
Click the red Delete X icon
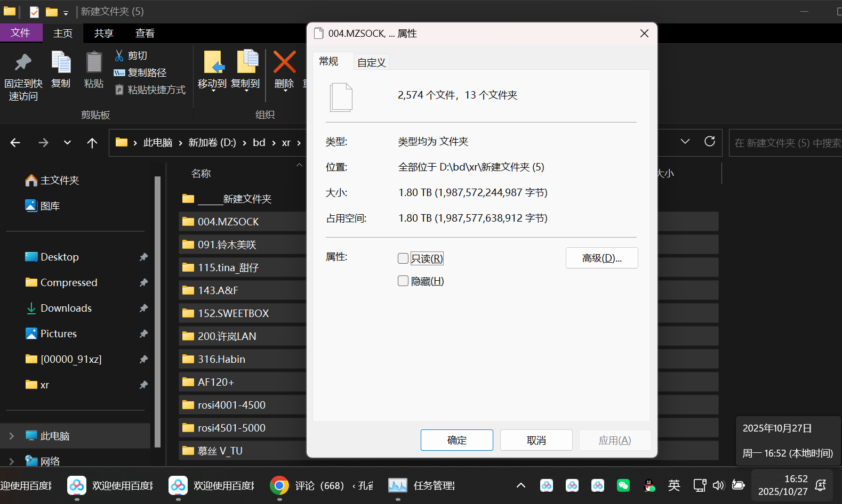pyautogui.click(x=284, y=62)
